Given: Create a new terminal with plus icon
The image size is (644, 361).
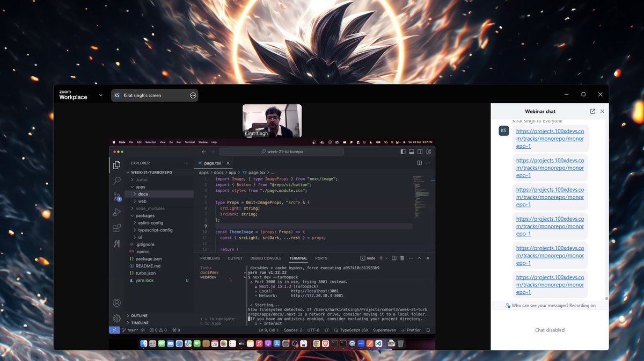Looking at the screenshot, I should click(381, 258).
